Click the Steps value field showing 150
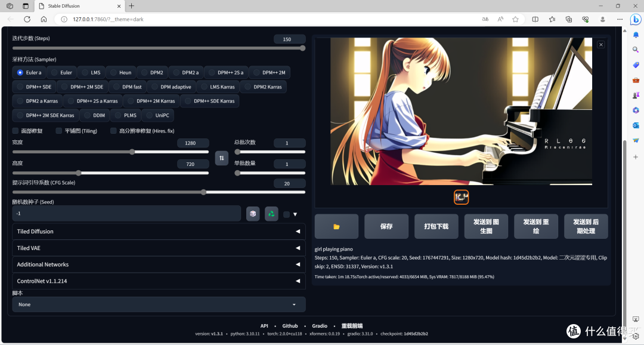Screen dimensions: 644x345 coord(289,39)
